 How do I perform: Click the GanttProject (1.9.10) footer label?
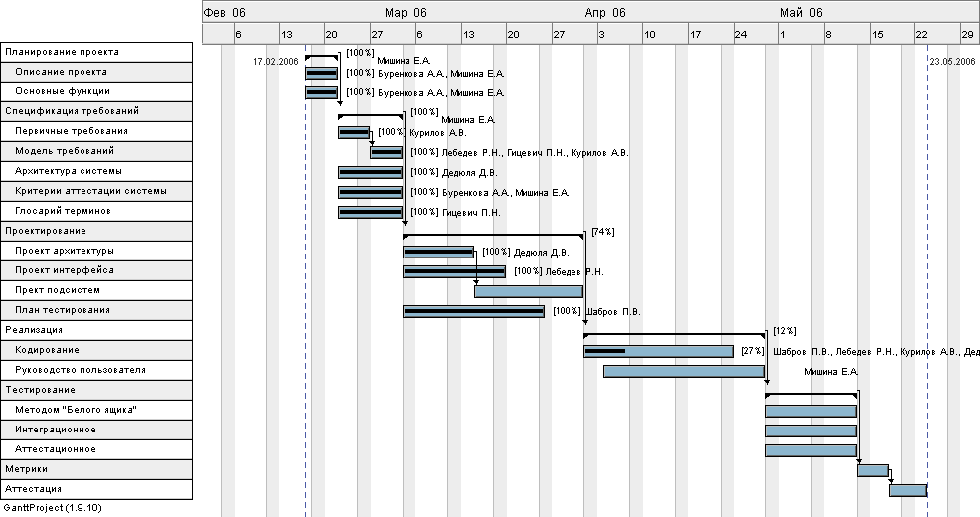(52, 508)
